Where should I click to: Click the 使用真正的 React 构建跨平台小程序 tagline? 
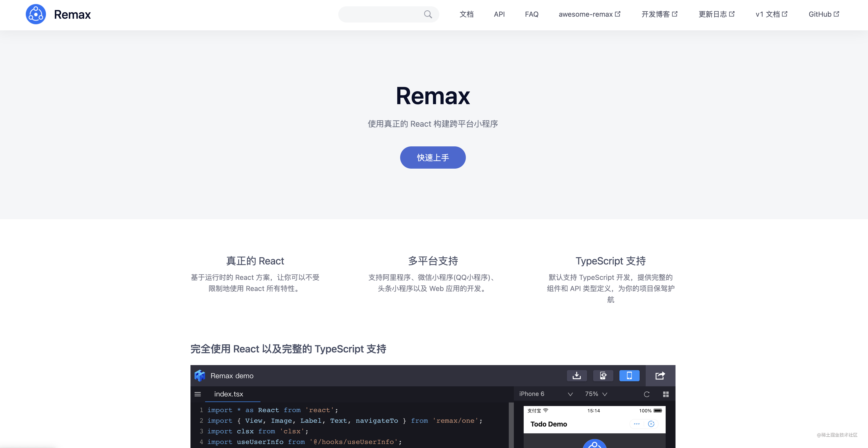point(433,124)
